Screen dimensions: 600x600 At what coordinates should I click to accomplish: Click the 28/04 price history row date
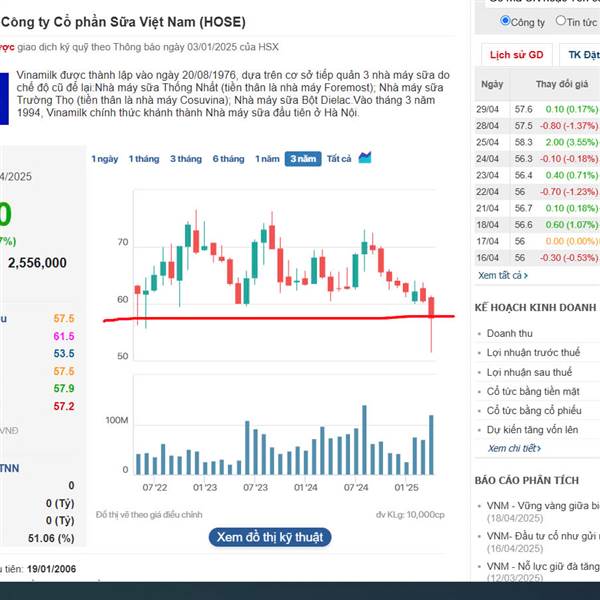click(488, 126)
